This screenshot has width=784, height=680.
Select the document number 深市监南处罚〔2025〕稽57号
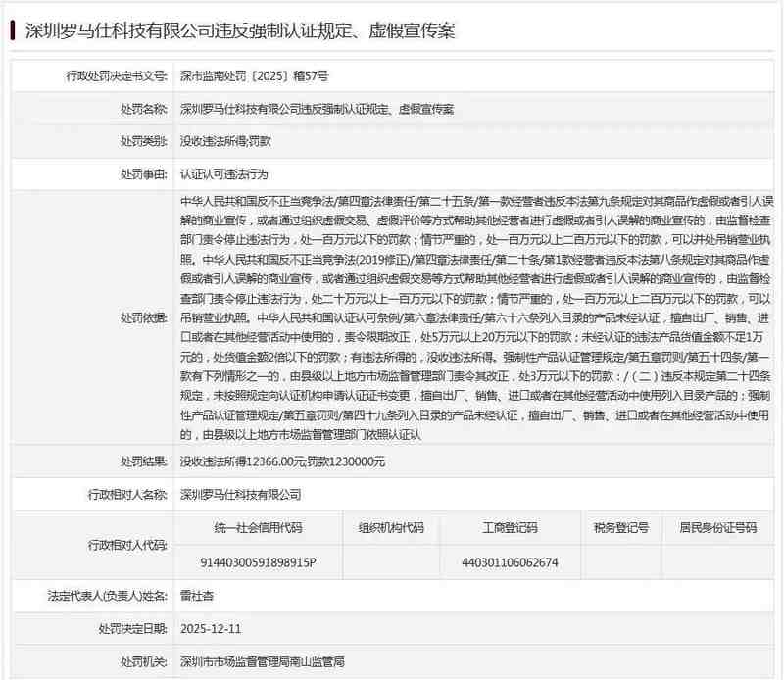253,74
